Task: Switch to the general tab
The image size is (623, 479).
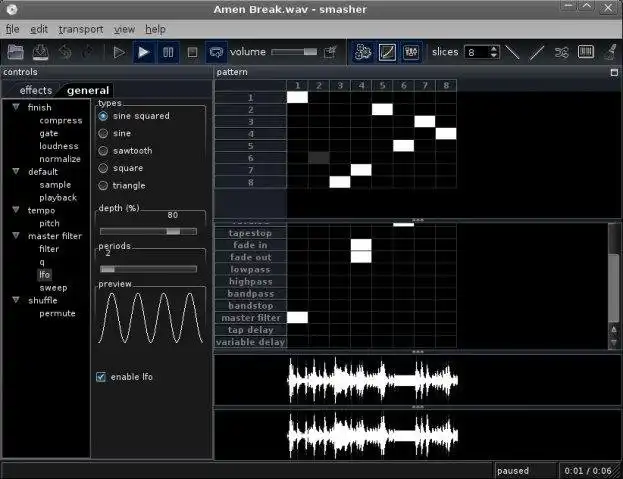Action: 88,91
